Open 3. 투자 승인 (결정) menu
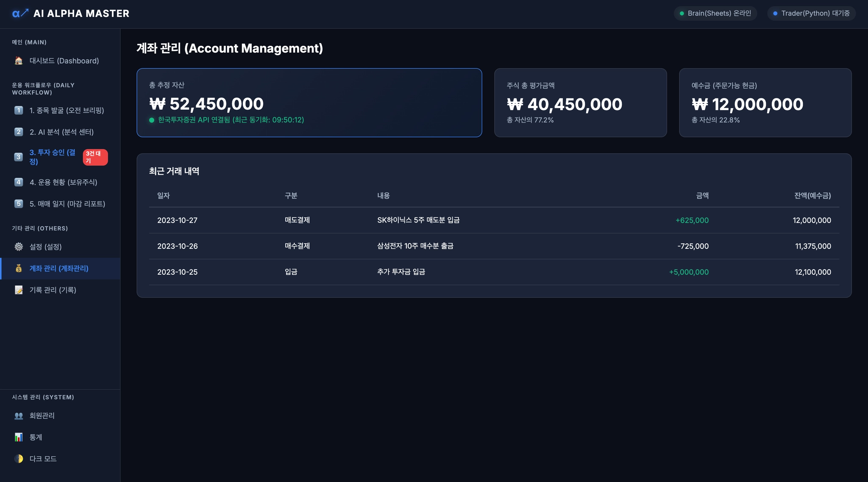This screenshot has height=482, width=868. tap(52, 157)
